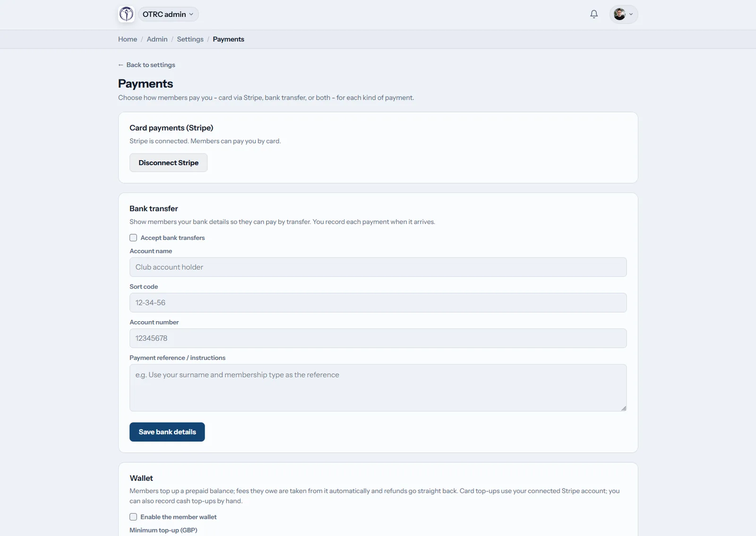The image size is (756, 536).
Task: Open the notifications bell
Action: pyautogui.click(x=594, y=14)
